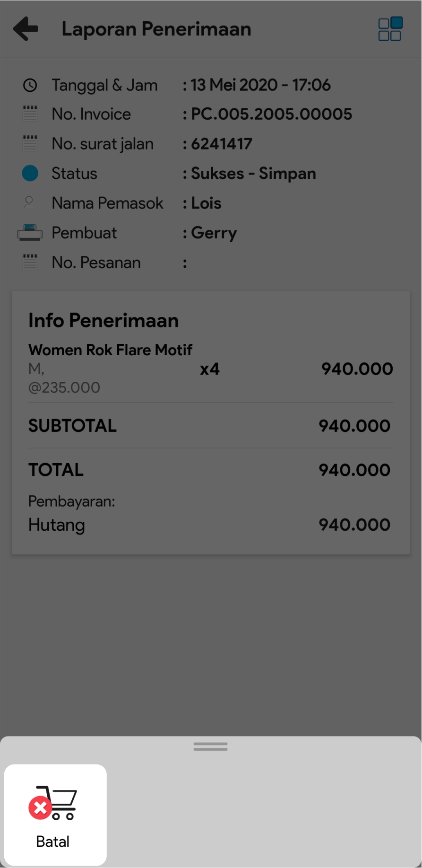Viewport: 422px width, 868px height.
Task: Select the Women Rok Flare Motif item
Action: coord(110,350)
